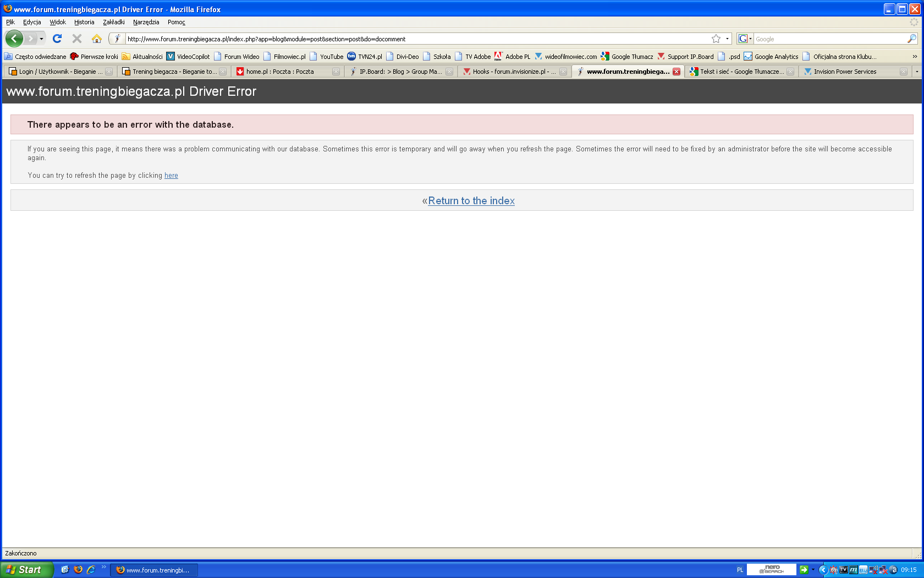The width and height of the screenshot is (924, 578).
Task: Open the Filmowiec.pl bookmark
Action: click(x=284, y=56)
